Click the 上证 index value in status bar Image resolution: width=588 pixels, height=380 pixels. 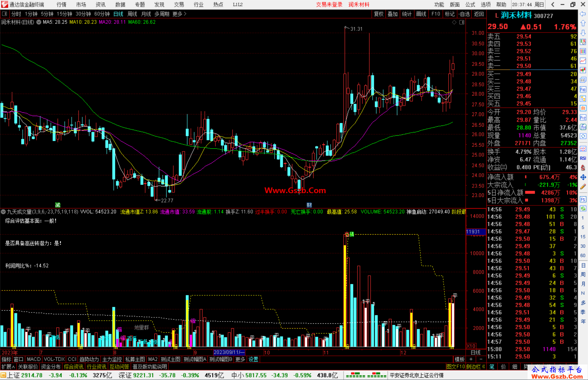click(32, 375)
